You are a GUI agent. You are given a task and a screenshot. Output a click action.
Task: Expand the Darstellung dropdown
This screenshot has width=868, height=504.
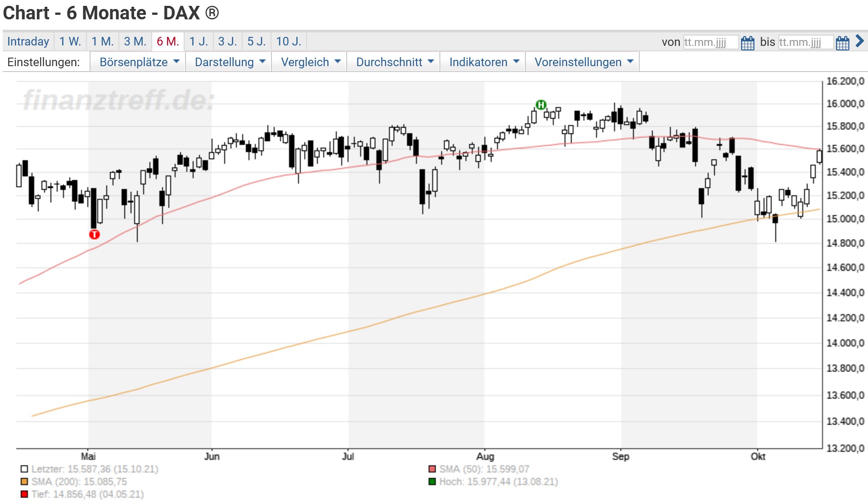(x=230, y=62)
